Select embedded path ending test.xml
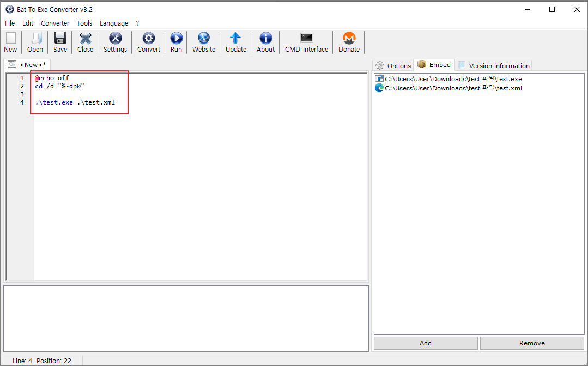The width and height of the screenshot is (588, 366). point(453,88)
